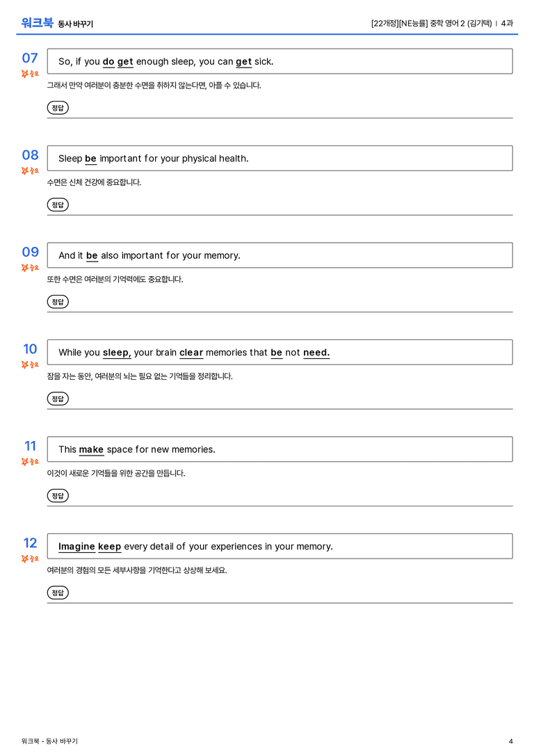Click the 정답 badge under question 09
Screen dimensions: 534x756
tap(58, 302)
